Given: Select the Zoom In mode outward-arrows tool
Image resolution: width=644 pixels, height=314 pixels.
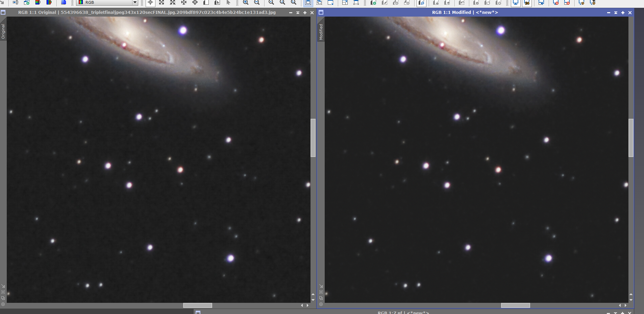Looking at the screenshot, I should pos(162,3).
